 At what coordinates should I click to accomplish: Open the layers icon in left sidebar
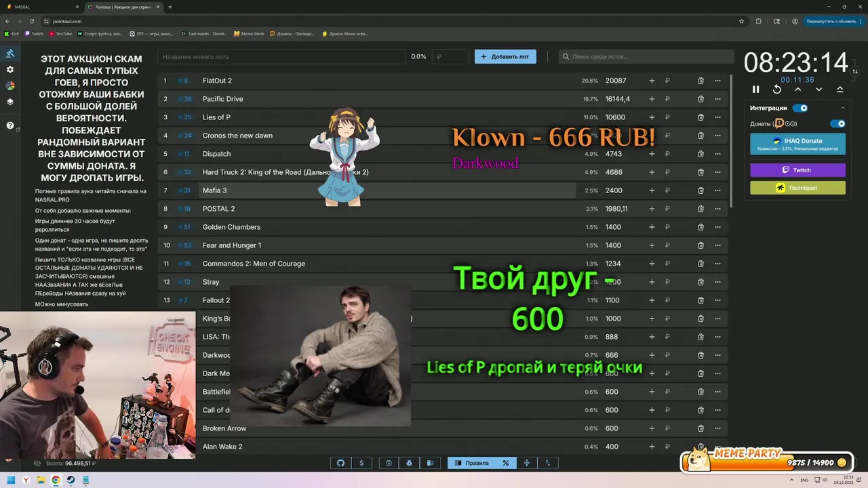point(10,102)
